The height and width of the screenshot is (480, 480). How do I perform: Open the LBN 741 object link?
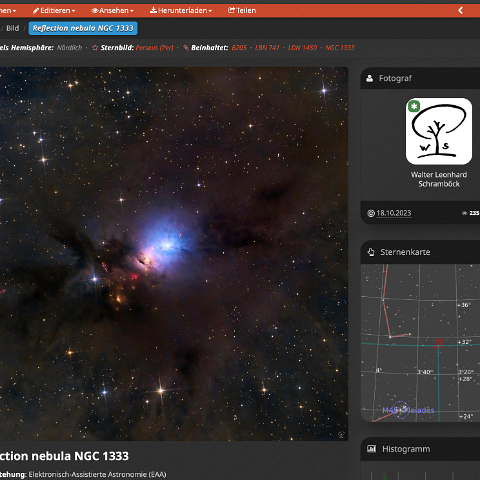[267, 48]
